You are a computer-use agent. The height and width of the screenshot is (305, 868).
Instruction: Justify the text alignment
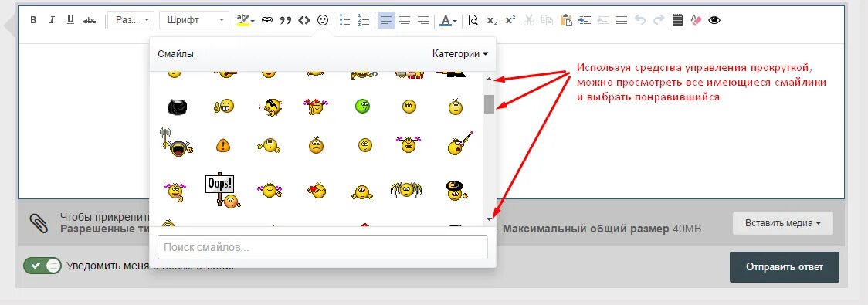tap(622, 21)
